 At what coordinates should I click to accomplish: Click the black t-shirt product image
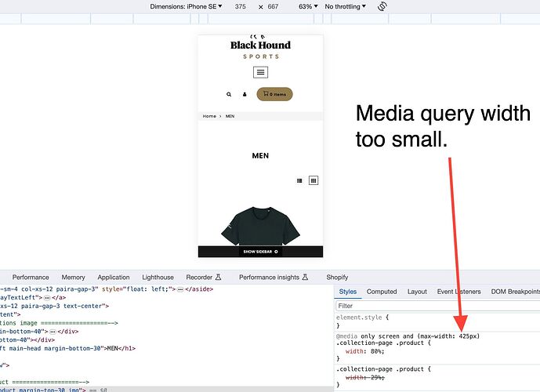260,226
